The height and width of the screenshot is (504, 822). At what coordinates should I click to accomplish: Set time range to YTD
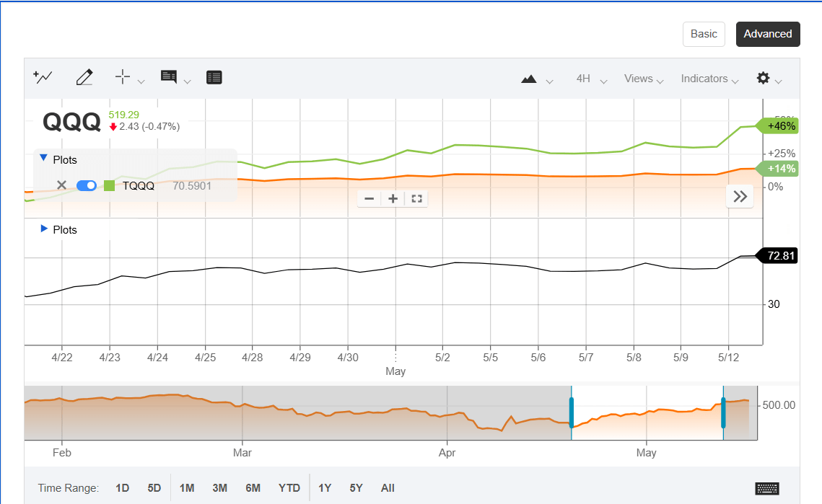[x=289, y=488]
